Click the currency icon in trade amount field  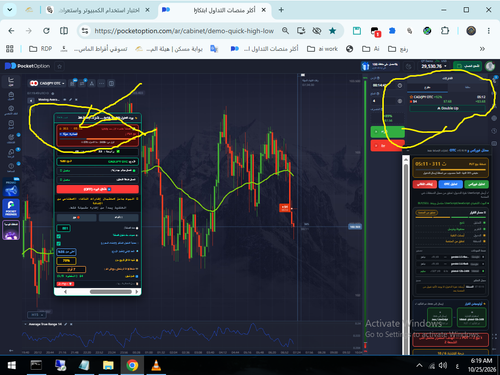[400, 101]
